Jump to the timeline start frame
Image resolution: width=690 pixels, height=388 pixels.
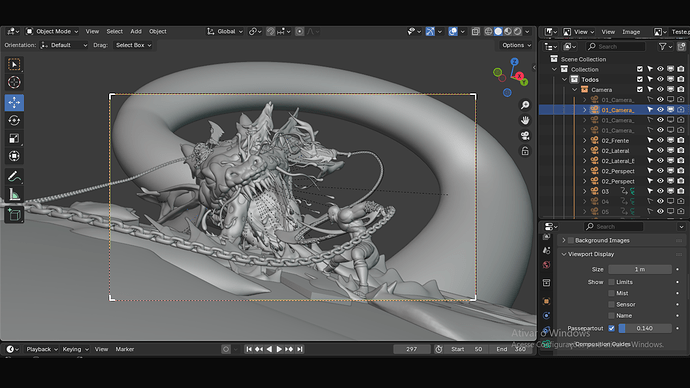pos(249,349)
